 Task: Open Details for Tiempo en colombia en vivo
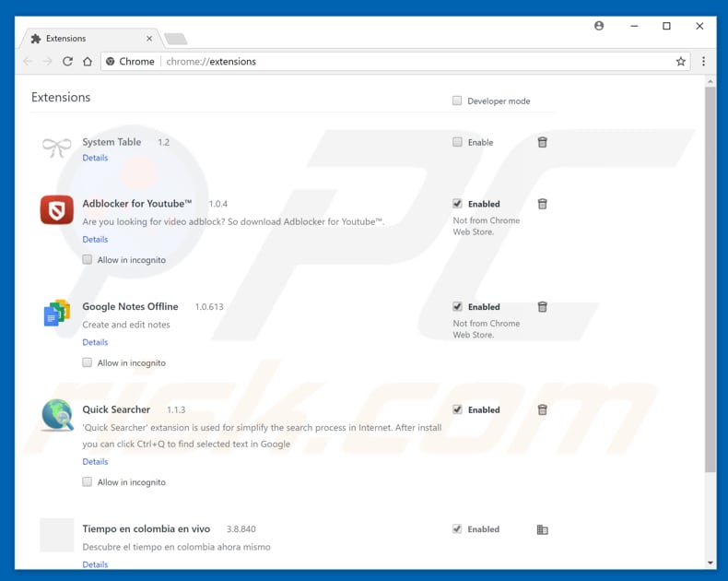point(95,564)
